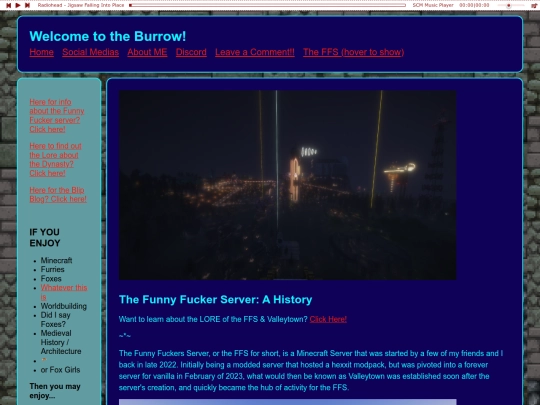Click the Medieval History / Architecture item

pos(61,342)
